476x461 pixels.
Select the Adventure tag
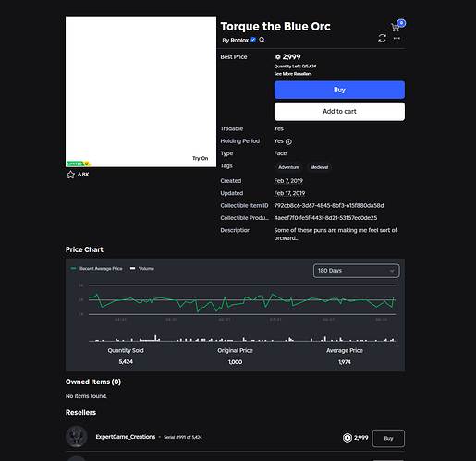288,167
